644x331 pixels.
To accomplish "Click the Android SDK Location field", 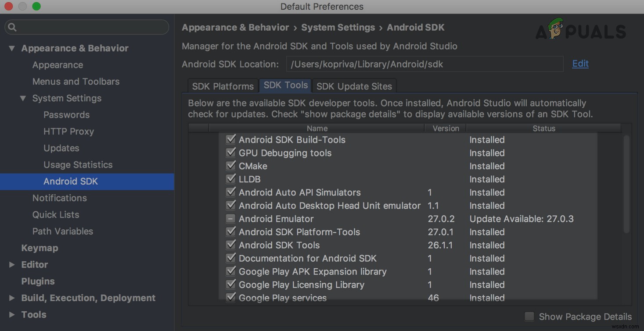I will click(425, 64).
